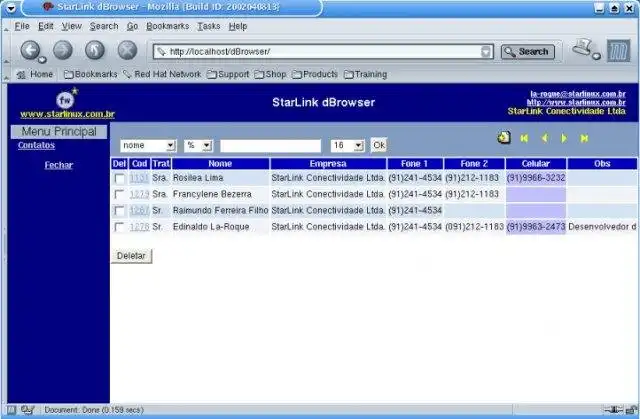Image resolution: width=640 pixels, height=419 pixels.
Task: Jump to the last page of records
Action: (x=584, y=138)
